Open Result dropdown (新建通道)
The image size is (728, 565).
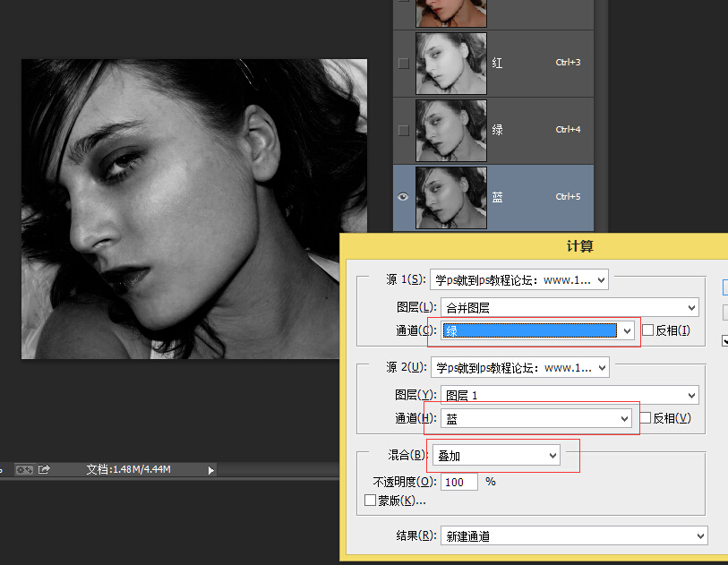(575, 536)
